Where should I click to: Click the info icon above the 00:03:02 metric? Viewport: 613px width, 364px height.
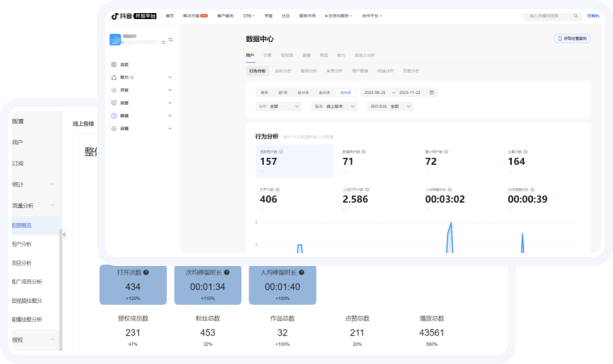coord(450,189)
